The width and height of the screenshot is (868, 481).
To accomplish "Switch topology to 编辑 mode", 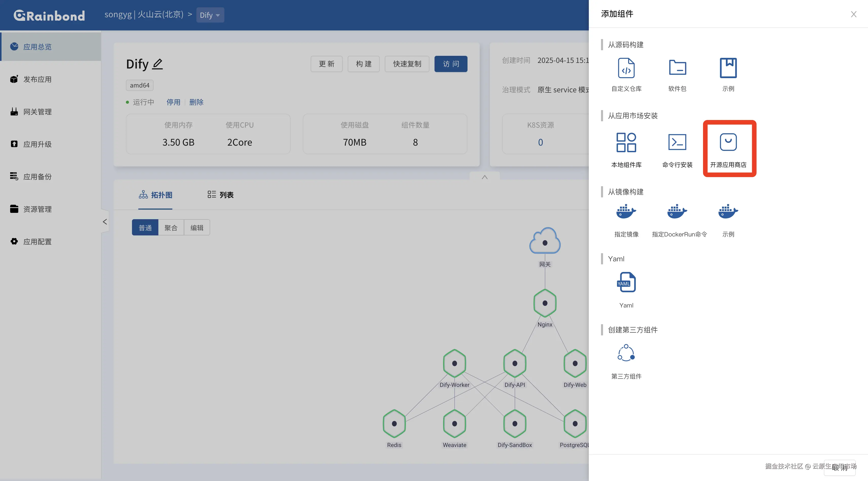I will [x=197, y=228].
